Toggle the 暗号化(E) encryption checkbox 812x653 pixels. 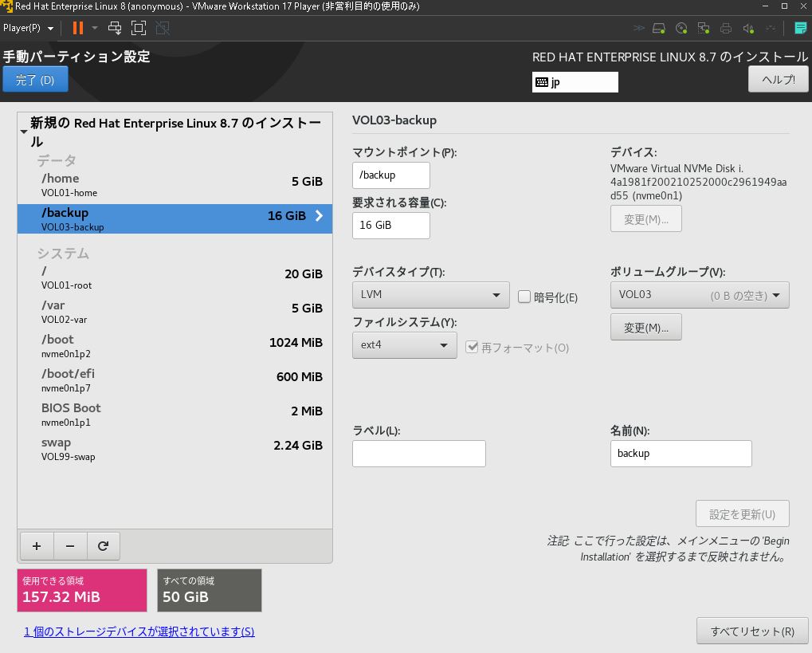point(524,297)
